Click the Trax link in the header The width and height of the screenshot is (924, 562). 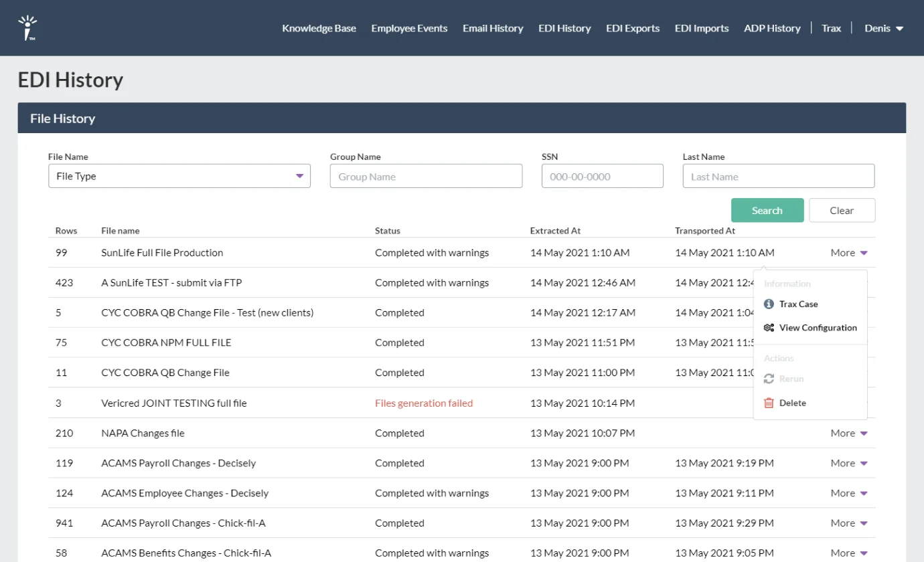click(831, 28)
